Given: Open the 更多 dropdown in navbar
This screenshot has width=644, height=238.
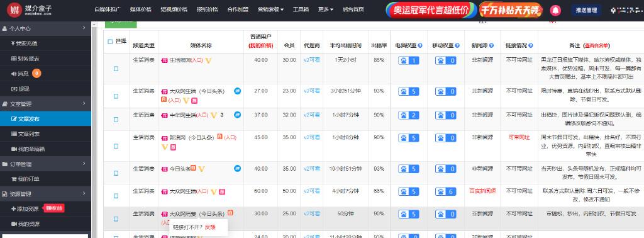Looking at the screenshot, I should 326,9.
